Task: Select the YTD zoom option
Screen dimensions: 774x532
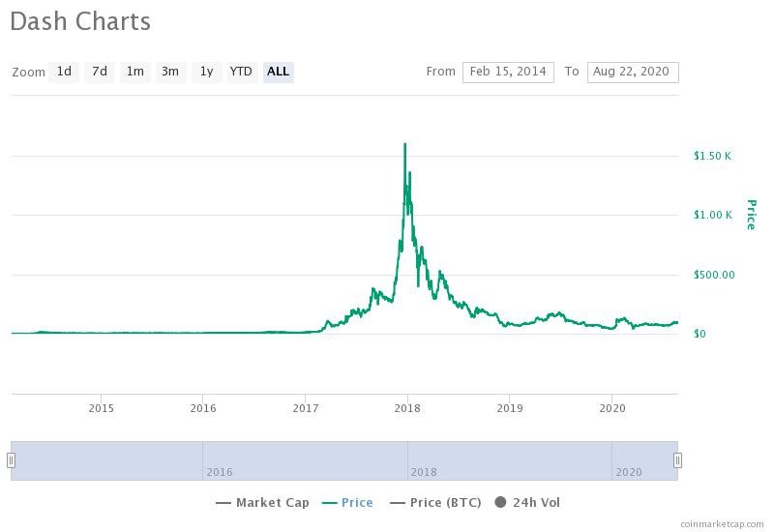Action: click(241, 72)
